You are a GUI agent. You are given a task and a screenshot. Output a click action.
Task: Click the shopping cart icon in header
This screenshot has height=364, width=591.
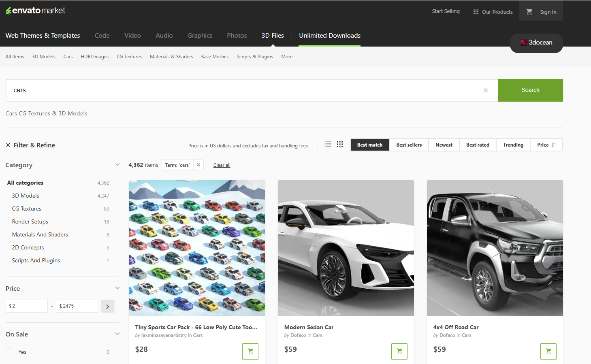[x=529, y=12]
